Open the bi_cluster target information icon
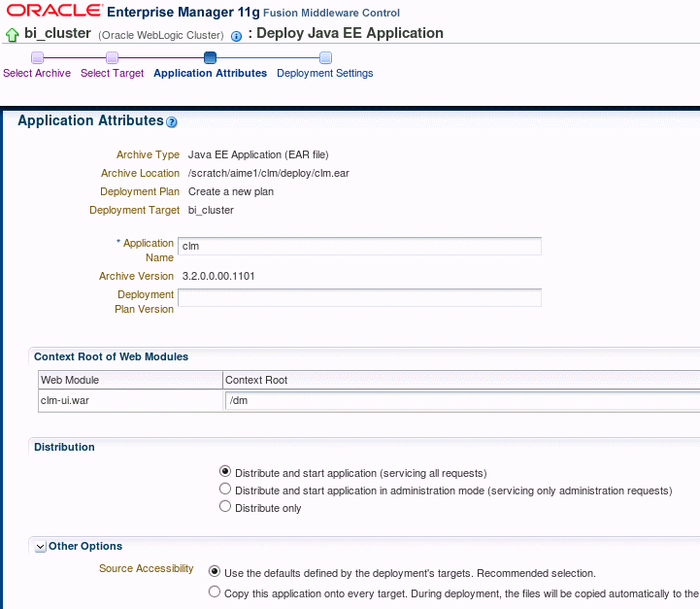This screenshot has height=609, width=700. pos(236,36)
